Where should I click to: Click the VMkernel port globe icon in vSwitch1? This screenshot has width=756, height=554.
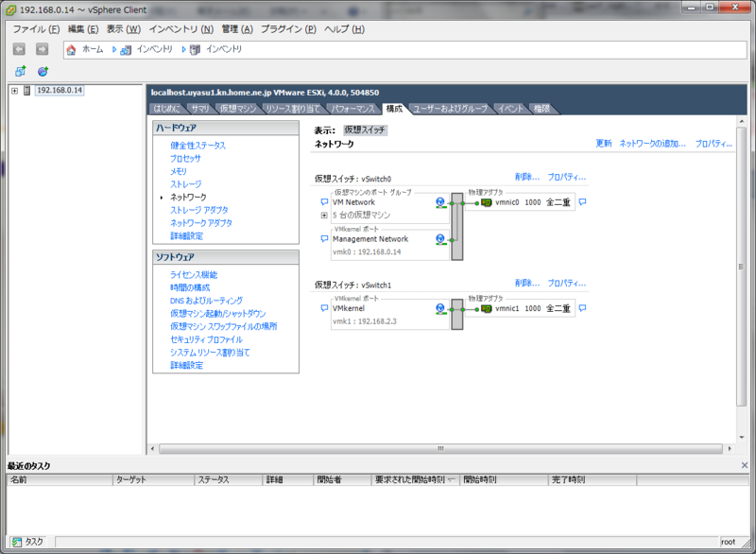[440, 308]
